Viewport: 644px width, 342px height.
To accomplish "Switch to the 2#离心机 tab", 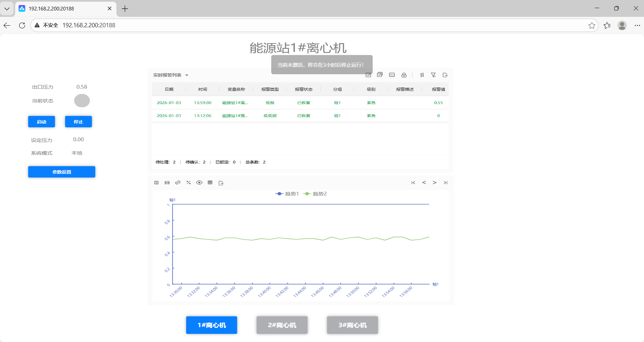I will [x=282, y=325].
